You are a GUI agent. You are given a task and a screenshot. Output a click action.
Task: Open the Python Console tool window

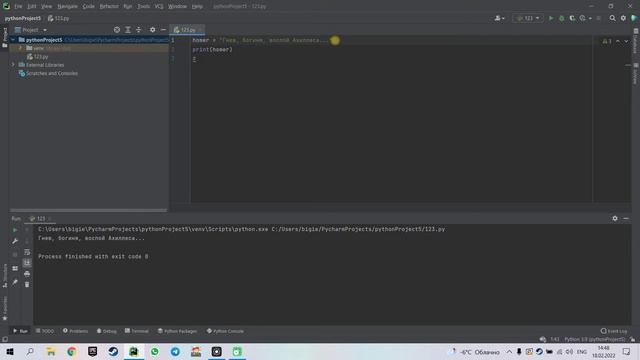225,331
